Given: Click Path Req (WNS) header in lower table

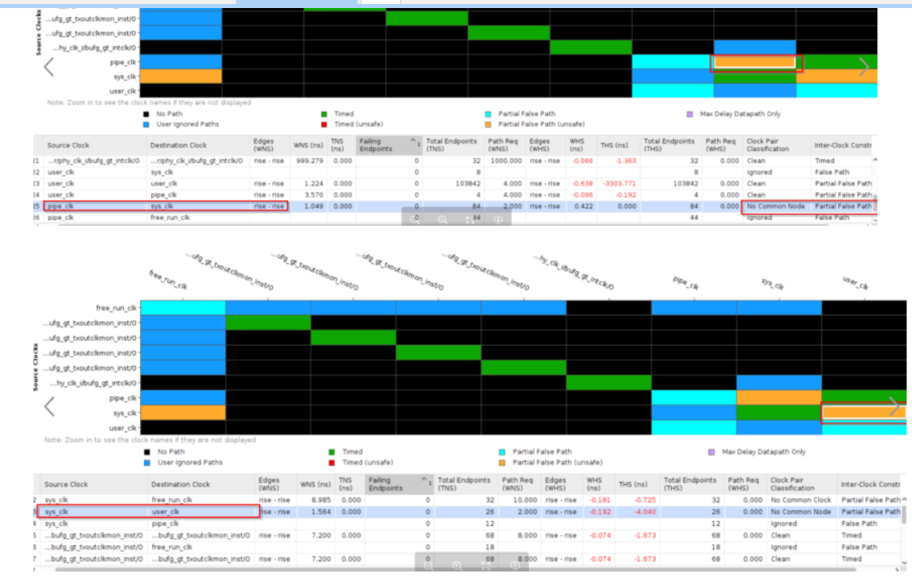Looking at the screenshot, I should click(x=519, y=484).
